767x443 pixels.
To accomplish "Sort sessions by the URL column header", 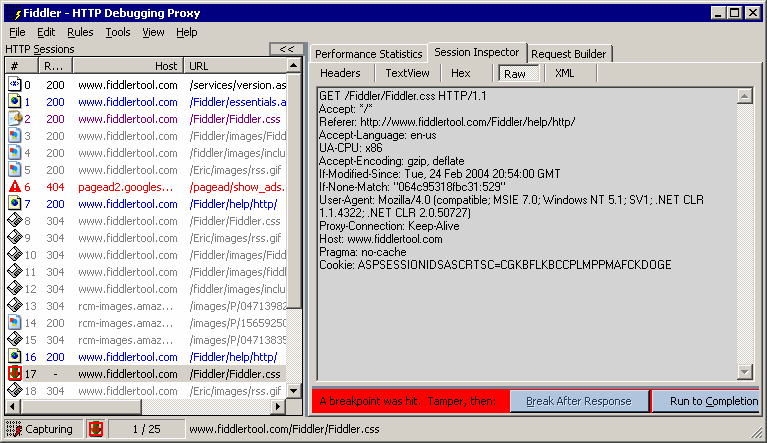I will (x=235, y=66).
